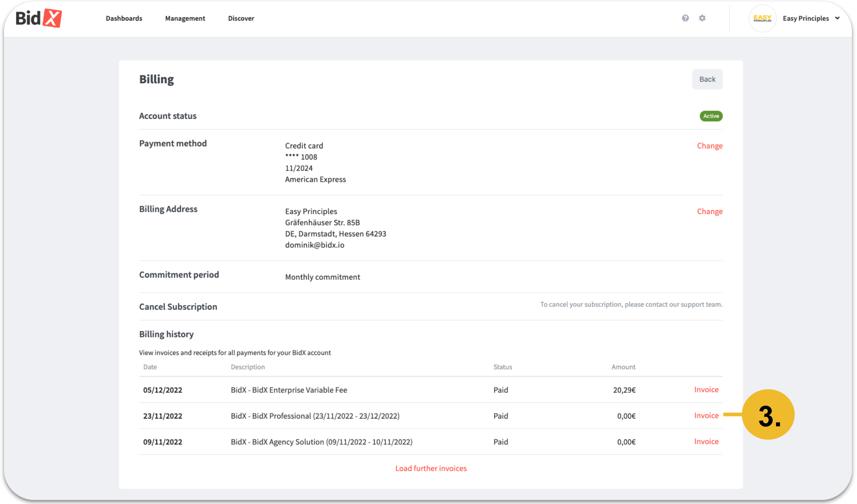Select the 05/12/2022 date cell
The width and height of the screenshot is (857, 504).
[162, 390]
